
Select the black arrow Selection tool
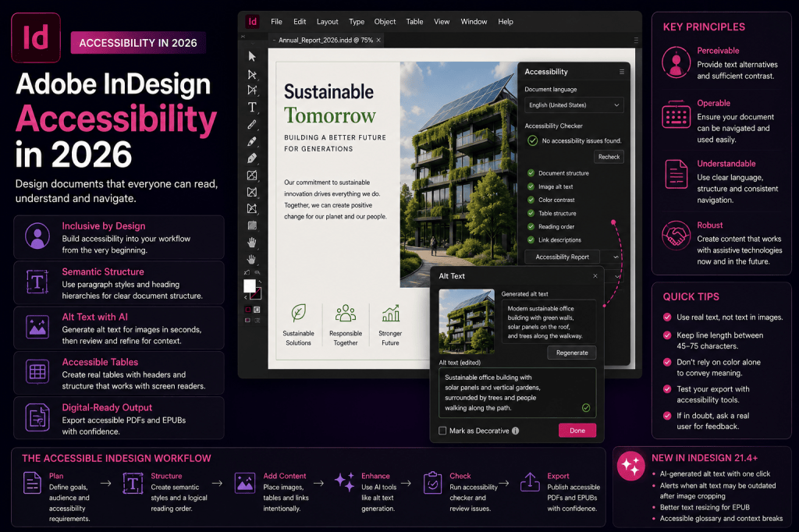point(252,57)
